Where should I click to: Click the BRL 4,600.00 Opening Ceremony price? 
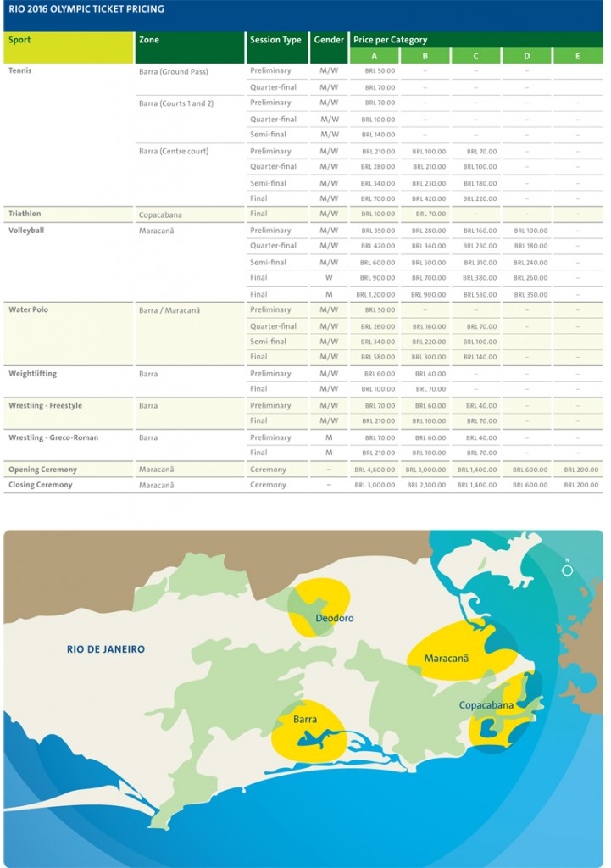(375, 470)
